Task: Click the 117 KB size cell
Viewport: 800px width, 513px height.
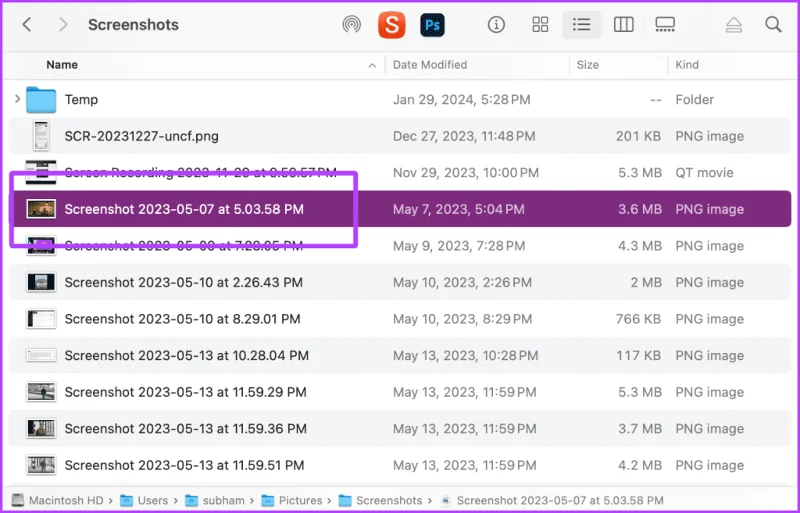Action: click(x=638, y=355)
